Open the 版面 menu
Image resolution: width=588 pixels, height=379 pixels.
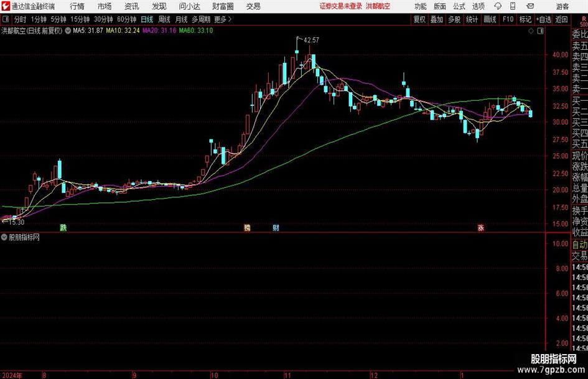pyautogui.click(x=440, y=6)
